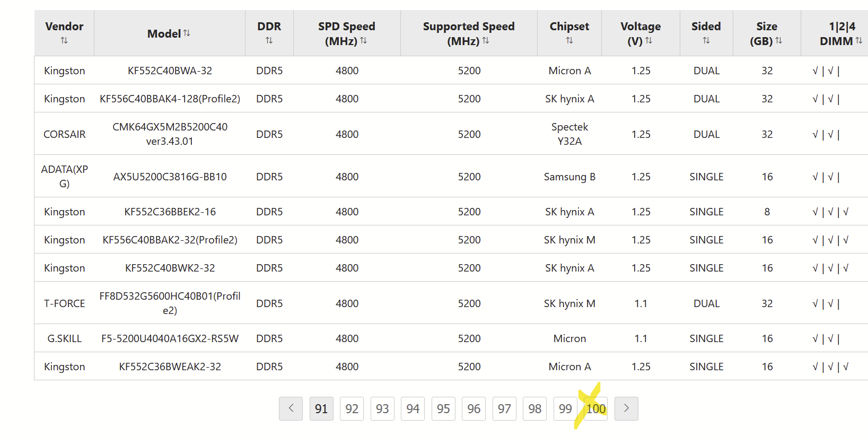Sort by Sided column arrows
868x436 pixels.
pyautogui.click(x=706, y=40)
